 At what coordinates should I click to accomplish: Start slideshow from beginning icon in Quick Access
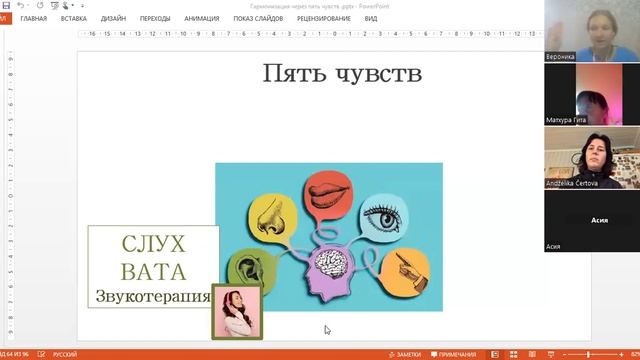click(54, 6)
